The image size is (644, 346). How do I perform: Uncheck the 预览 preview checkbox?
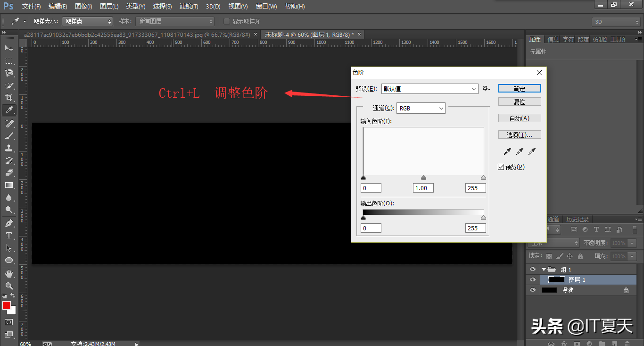pyautogui.click(x=501, y=167)
